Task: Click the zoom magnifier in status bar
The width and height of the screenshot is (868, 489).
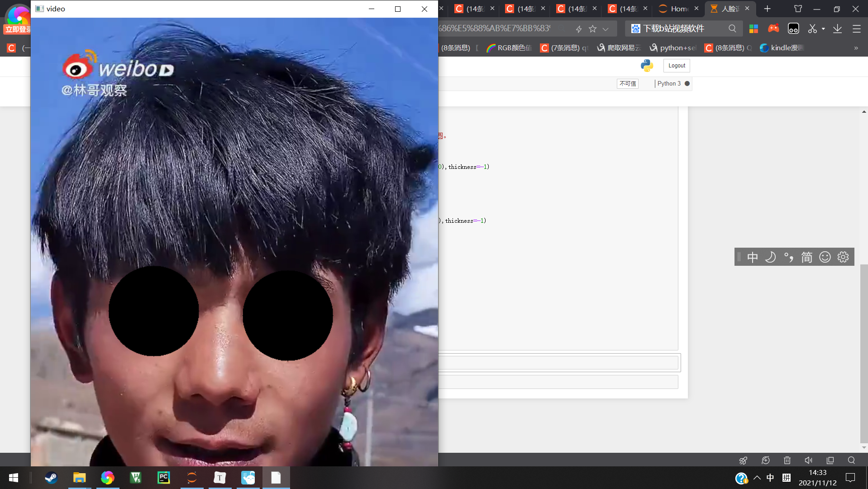Action: click(851, 460)
